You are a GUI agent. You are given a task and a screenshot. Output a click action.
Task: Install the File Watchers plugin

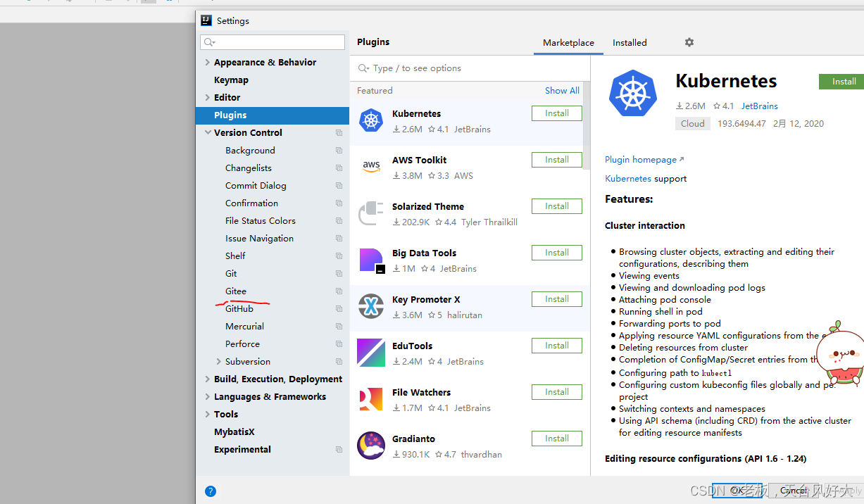click(x=556, y=392)
